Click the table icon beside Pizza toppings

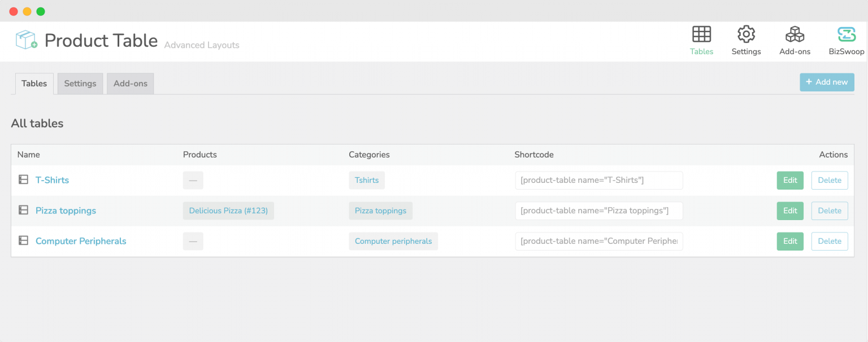click(23, 210)
